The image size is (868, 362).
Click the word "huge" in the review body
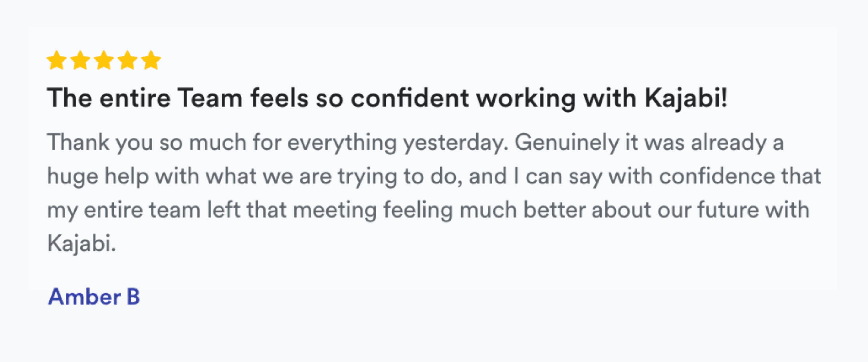(x=72, y=176)
